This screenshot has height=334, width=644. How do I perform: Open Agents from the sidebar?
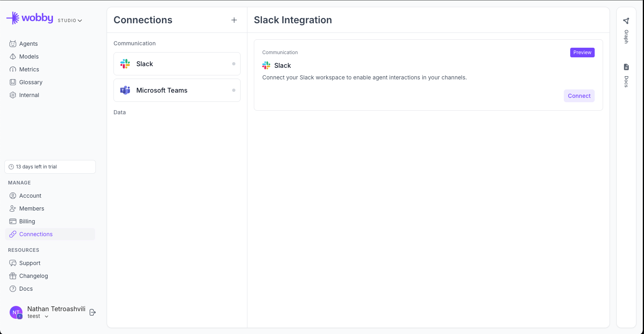tap(28, 44)
